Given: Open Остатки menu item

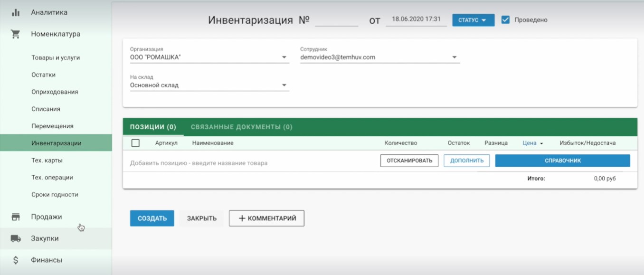Looking at the screenshot, I should click(x=43, y=75).
